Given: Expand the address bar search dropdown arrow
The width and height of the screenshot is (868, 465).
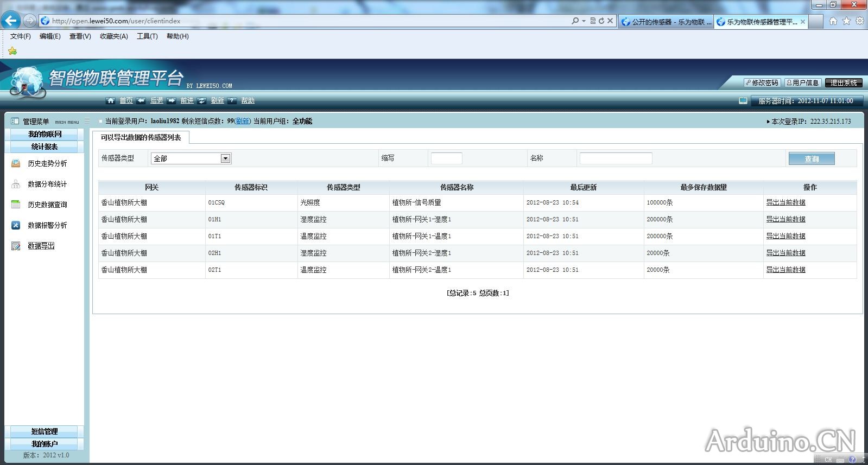Looking at the screenshot, I should [584, 21].
